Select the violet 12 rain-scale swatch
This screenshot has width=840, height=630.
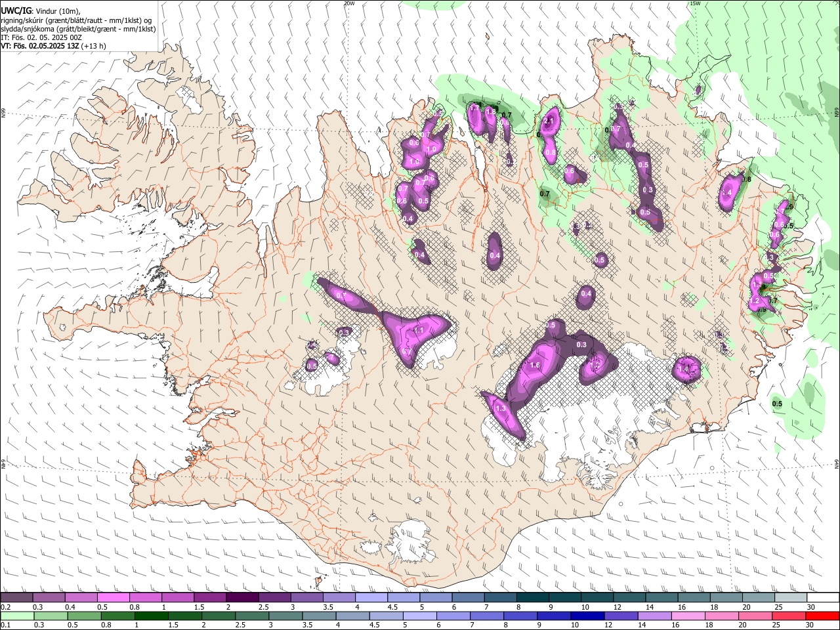point(621,616)
